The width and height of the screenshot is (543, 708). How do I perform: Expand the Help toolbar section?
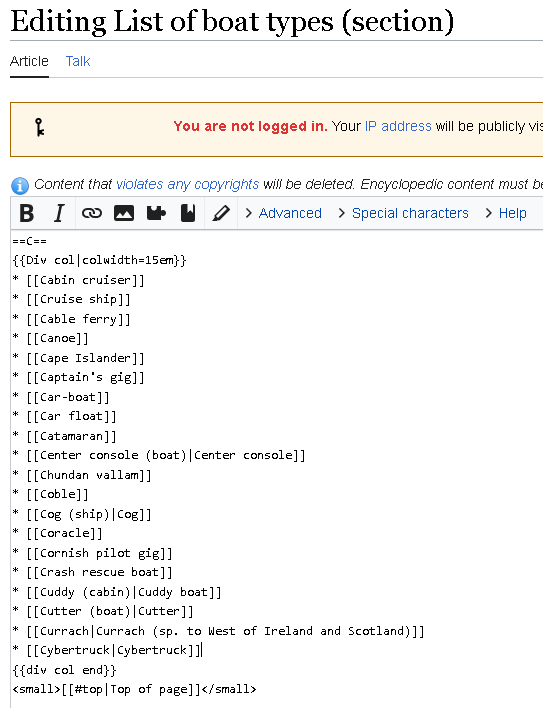pyautogui.click(x=506, y=213)
